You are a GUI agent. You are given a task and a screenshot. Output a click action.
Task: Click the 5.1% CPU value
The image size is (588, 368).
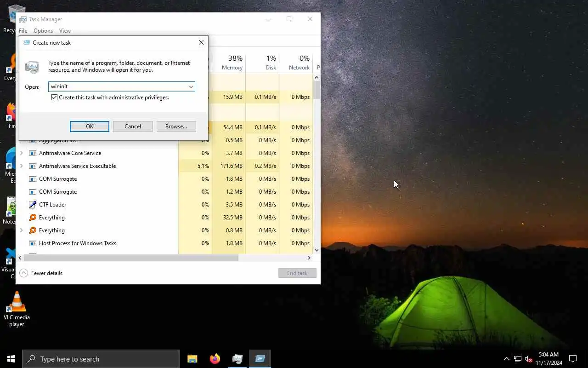coord(203,166)
